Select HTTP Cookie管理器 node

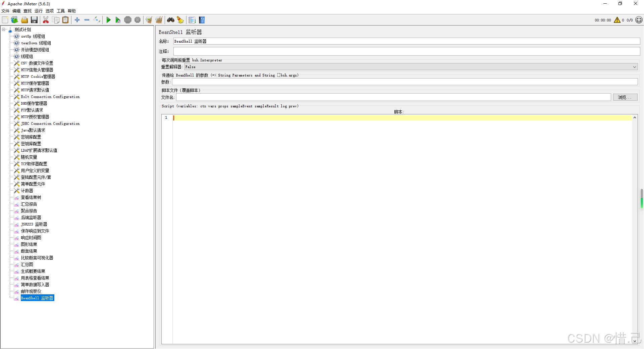click(x=38, y=77)
